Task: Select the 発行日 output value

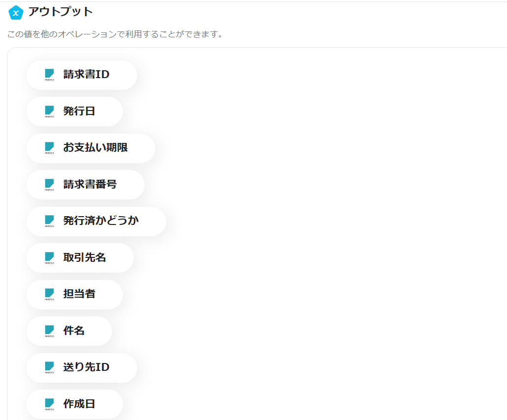Action: (x=79, y=112)
